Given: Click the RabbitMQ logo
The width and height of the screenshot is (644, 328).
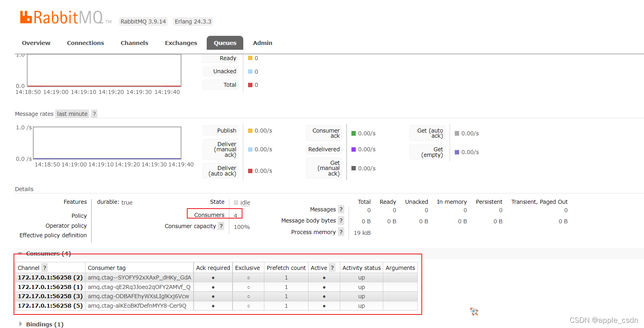Looking at the screenshot, I should pos(66,18).
